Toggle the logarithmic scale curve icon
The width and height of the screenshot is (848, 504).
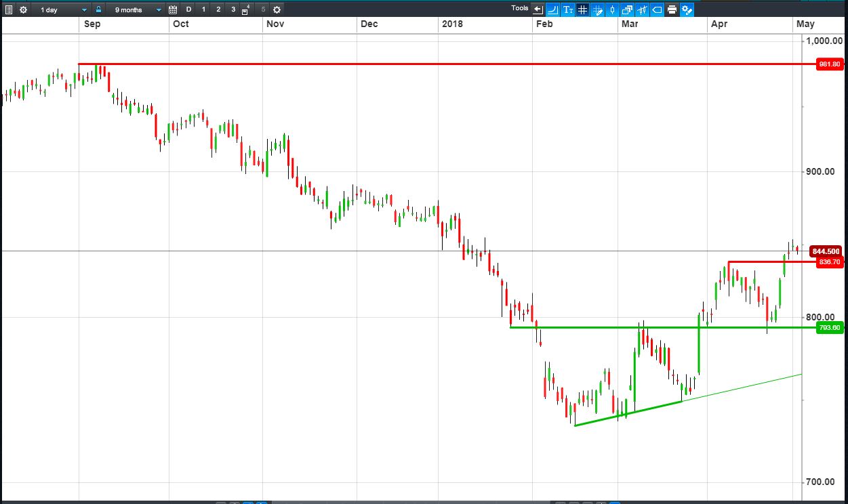553,9
